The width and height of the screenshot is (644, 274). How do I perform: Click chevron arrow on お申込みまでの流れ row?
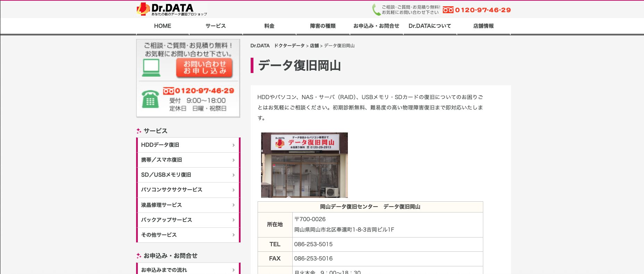click(x=234, y=270)
